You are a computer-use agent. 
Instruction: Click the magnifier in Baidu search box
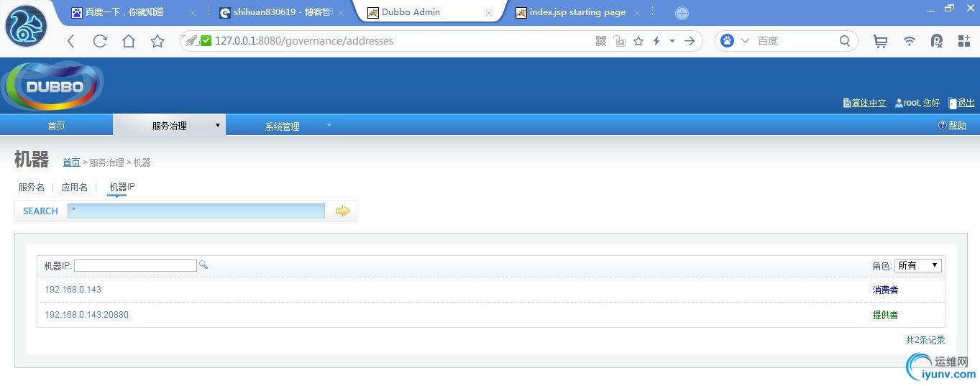click(x=845, y=41)
